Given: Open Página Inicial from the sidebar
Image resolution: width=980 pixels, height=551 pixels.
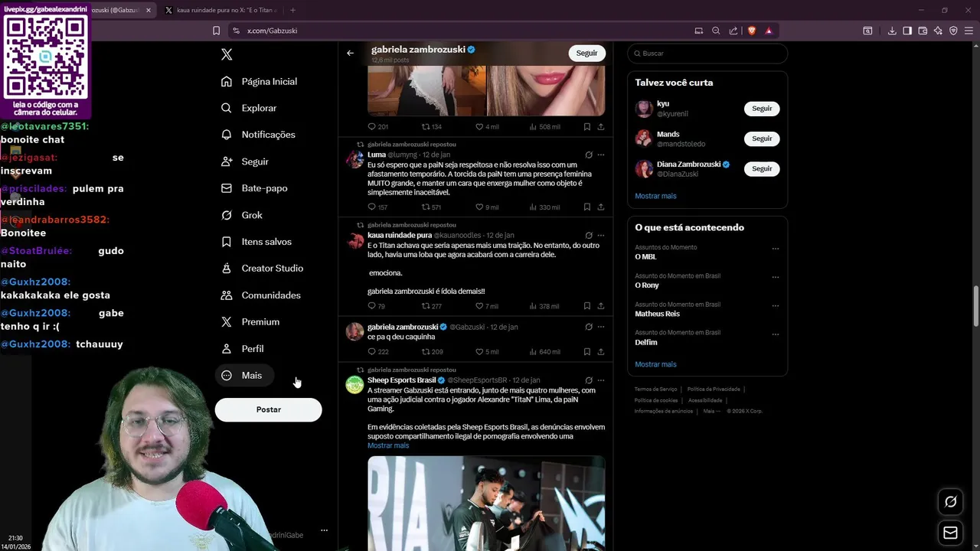Looking at the screenshot, I should pos(259,81).
